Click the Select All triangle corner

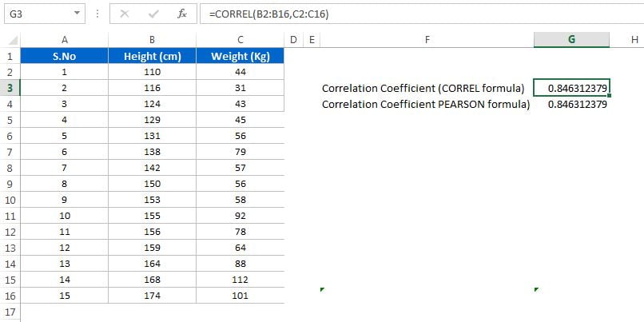(13, 40)
